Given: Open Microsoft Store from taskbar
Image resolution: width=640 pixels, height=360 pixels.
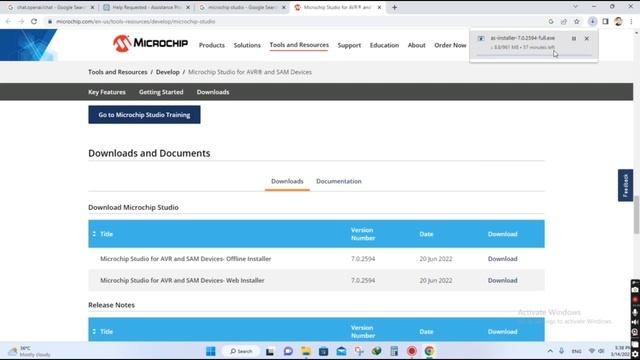Looking at the screenshot, I should 323,351.
